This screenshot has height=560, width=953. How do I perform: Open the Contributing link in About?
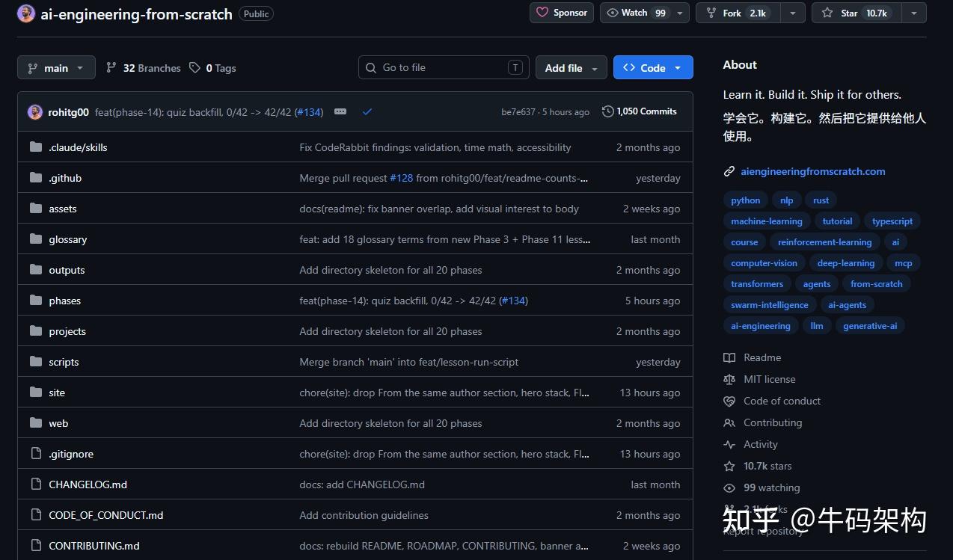pos(773,423)
